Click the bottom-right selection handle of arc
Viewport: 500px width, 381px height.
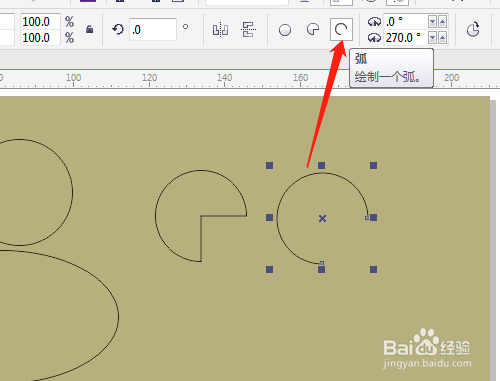(x=373, y=269)
